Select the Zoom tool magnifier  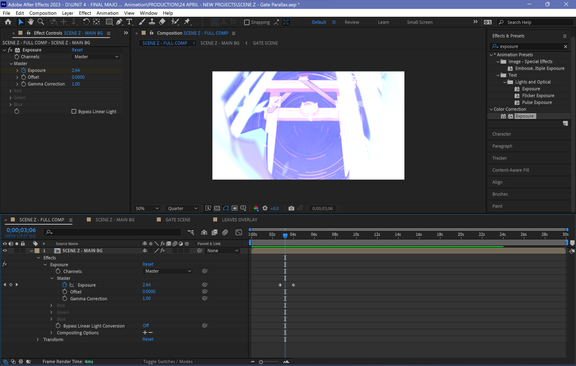click(x=41, y=22)
